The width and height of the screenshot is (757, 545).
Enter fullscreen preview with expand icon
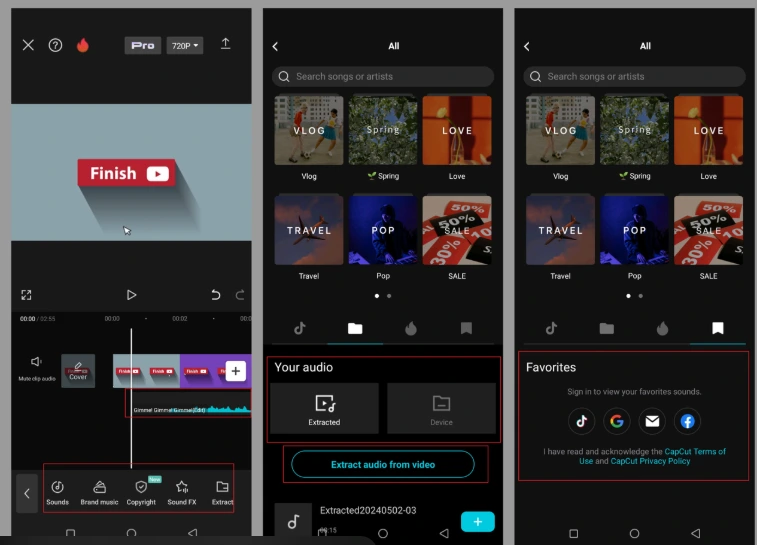pyautogui.click(x=26, y=295)
